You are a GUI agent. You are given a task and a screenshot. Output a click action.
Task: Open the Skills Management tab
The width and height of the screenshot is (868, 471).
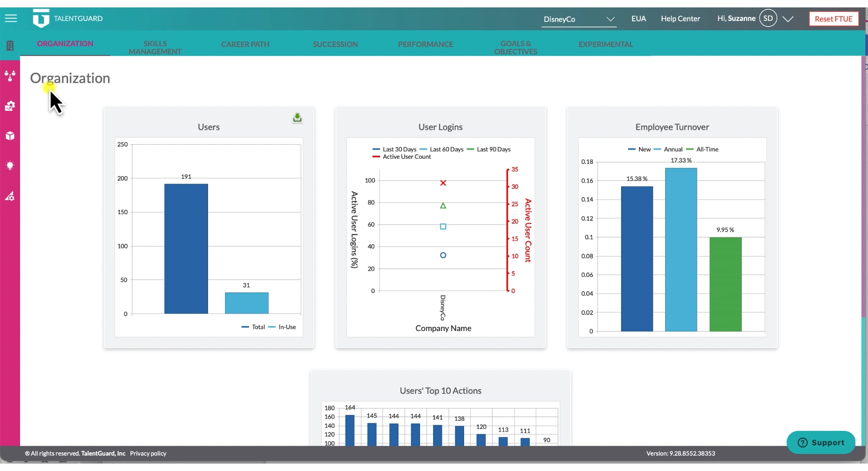(x=155, y=48)
